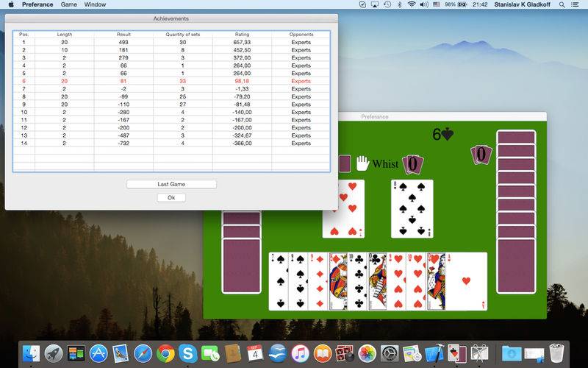Open Spotlight search in menu bar
588x368 pixels.
coord(562,4)
